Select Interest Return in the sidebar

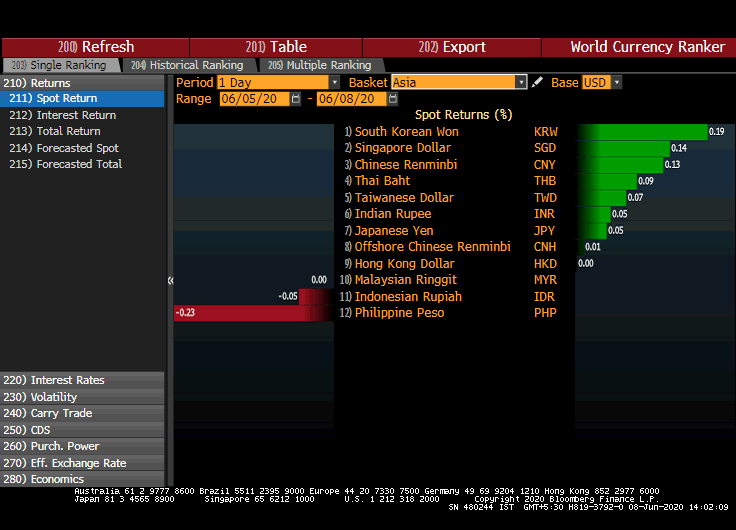(76, 116)
